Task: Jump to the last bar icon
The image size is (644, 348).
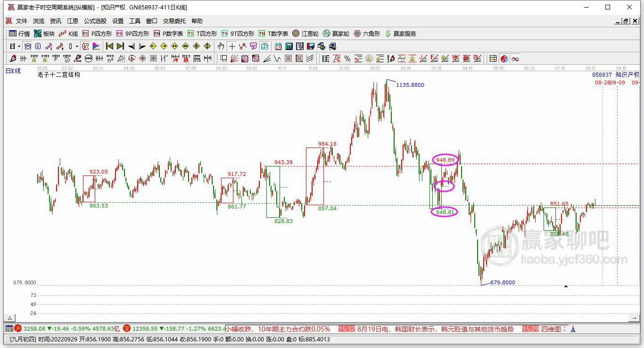Action: coord(120,46)
